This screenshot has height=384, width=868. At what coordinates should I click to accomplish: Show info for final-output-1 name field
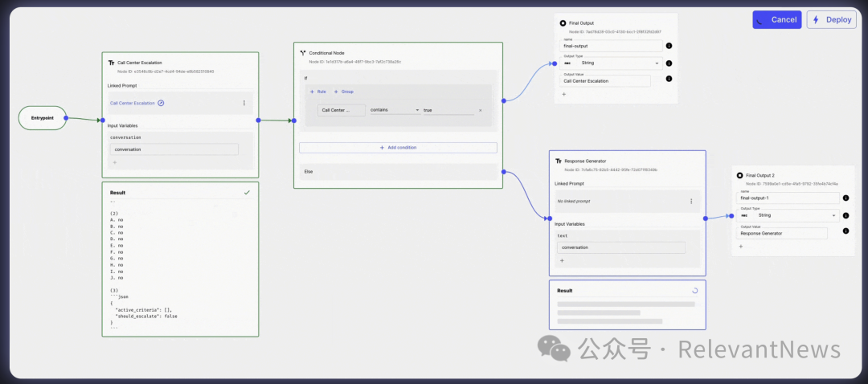pyautogui.click(x=845, y=198)
